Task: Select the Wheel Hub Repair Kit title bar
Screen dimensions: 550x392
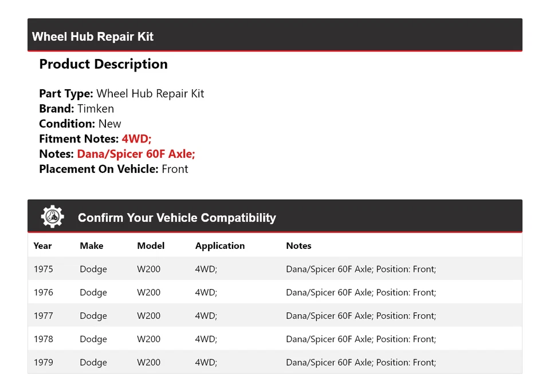Action: click(x=93, y=36)
